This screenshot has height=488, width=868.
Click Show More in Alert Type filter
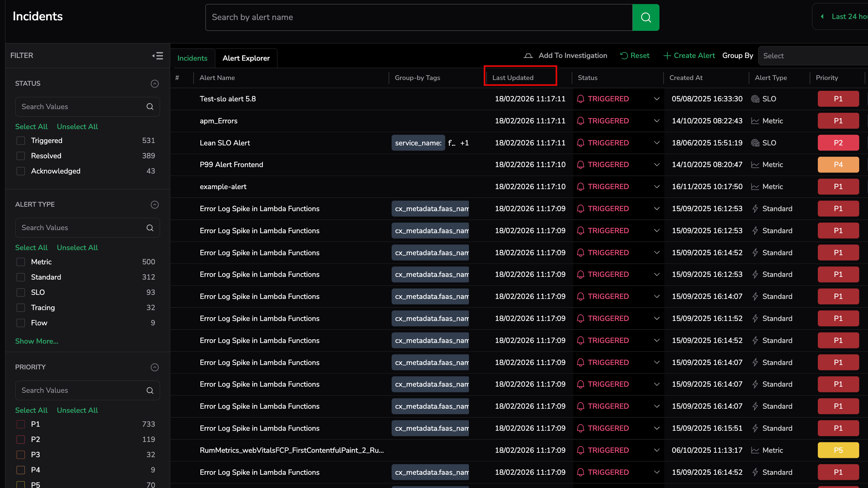click(37, 341)
